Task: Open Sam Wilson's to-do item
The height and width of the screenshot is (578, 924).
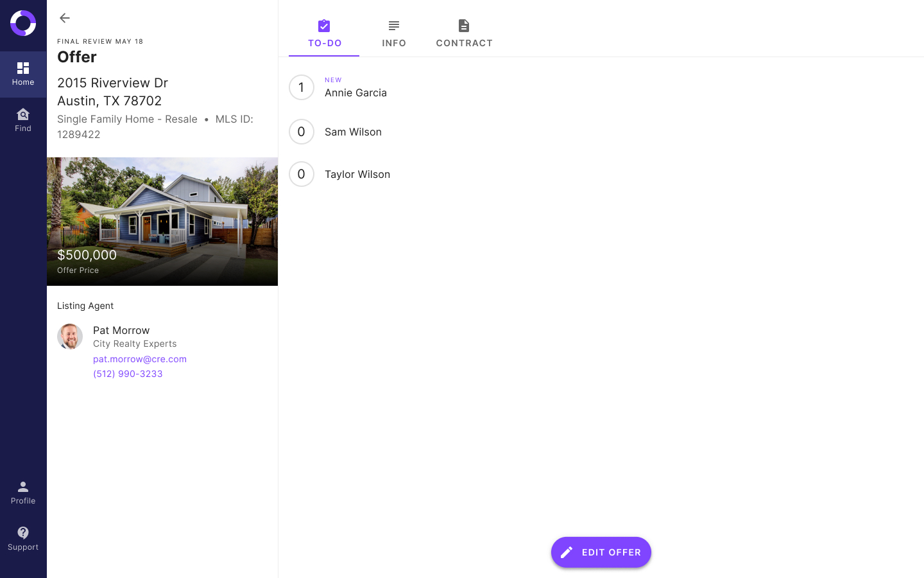Action: (x=353, y=132)
